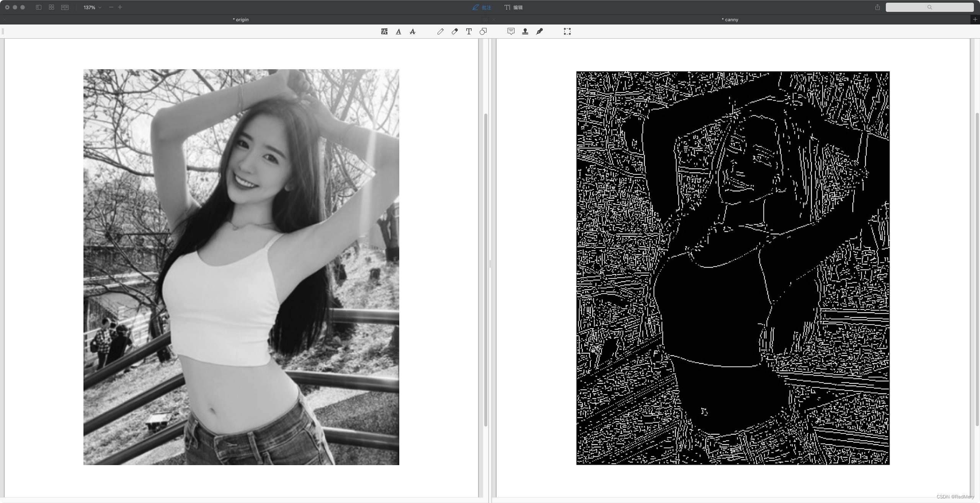Zoom out with minus button
Screen dimensions: 980x503
click(111, 7)
